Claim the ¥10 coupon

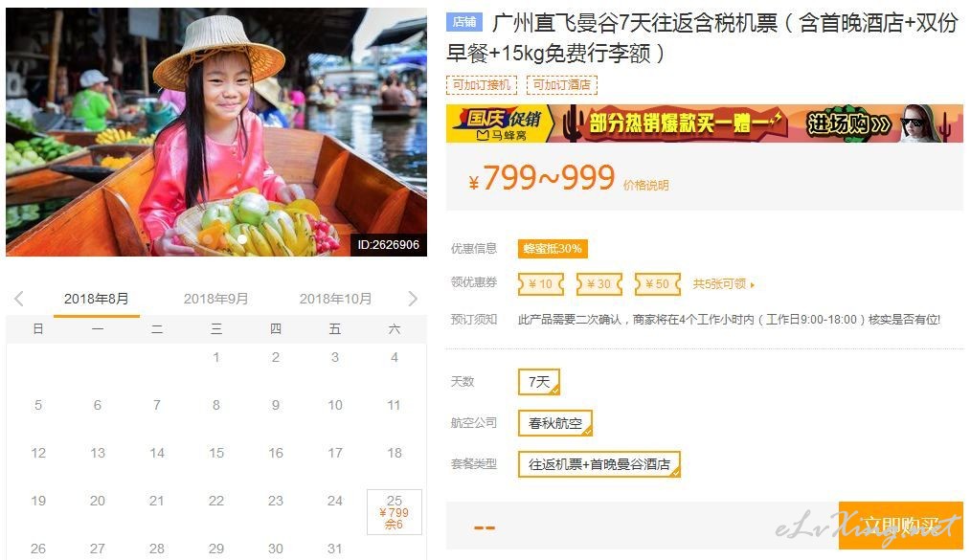coord(541,284)
